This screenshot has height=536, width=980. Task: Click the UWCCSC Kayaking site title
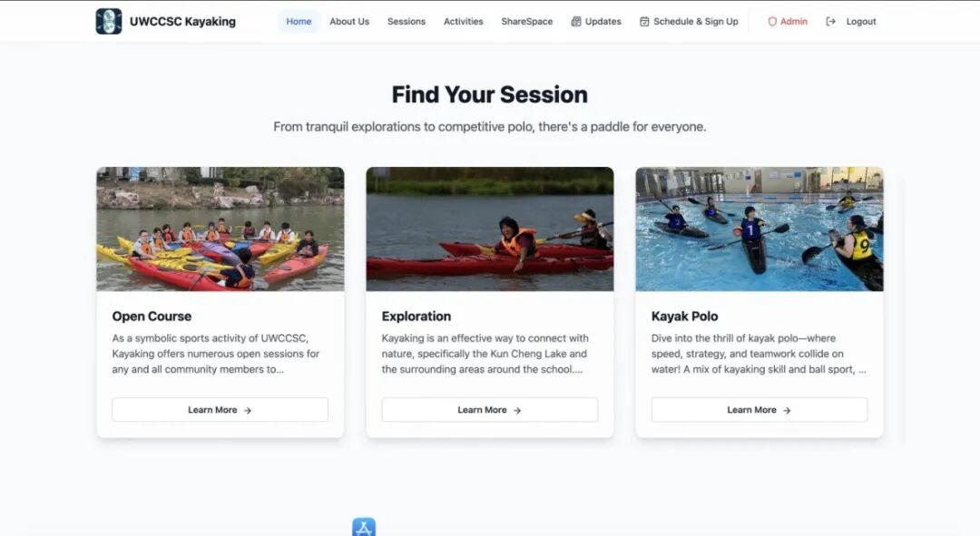pos(182,21)
